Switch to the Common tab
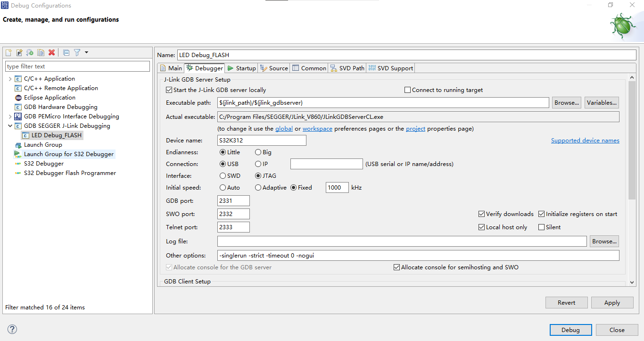Image resolution: width=644 pixels, height=341 pixels. 309,68
